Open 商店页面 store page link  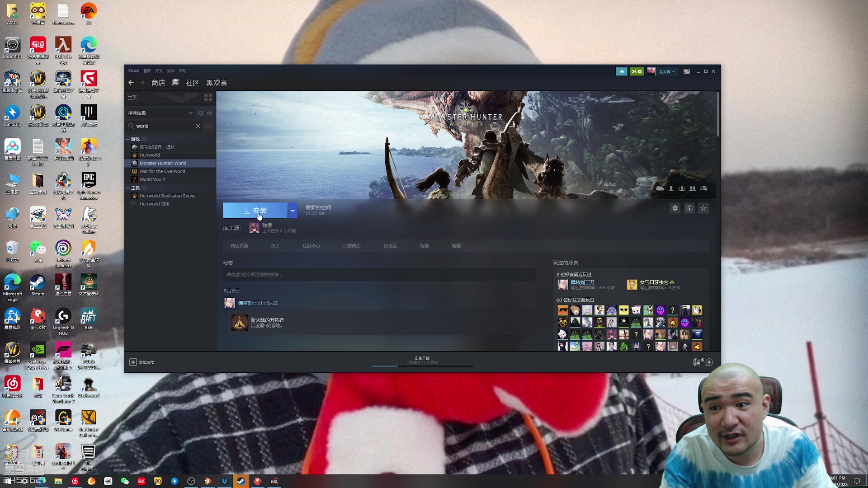239,246
